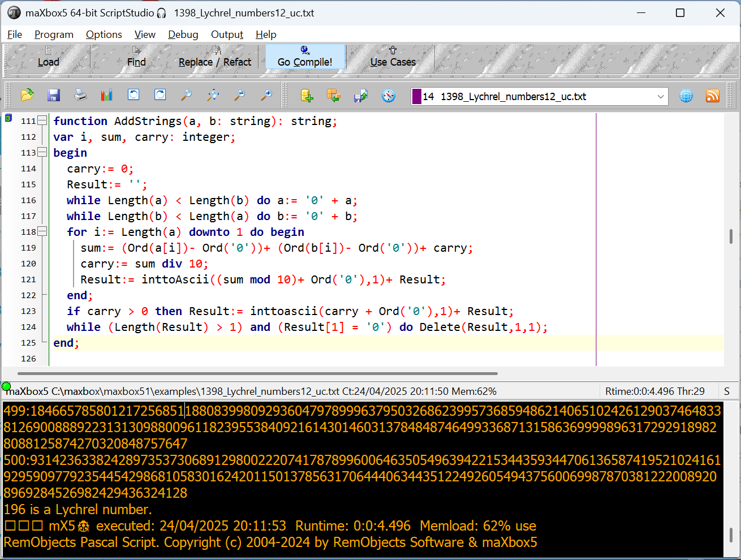
Task: Click the orange windows arrow icon
Action: coord(334,96)
